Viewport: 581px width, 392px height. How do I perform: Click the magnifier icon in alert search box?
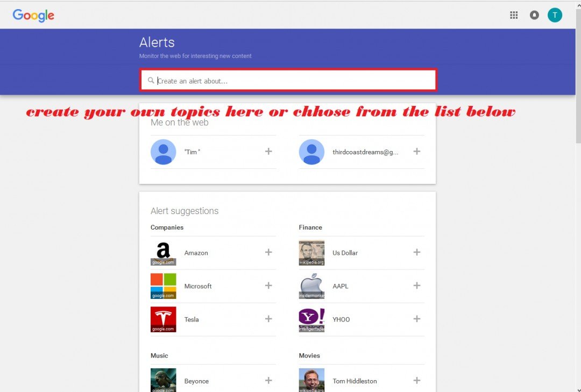coord(151,80)
